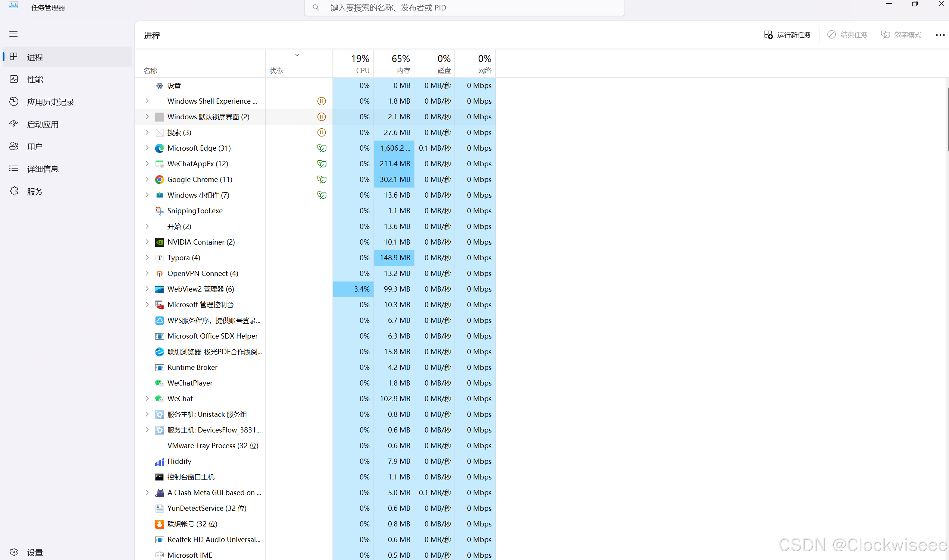
Task: Expand the WeChatAppEx (12) process group
Action: (147, 164)
